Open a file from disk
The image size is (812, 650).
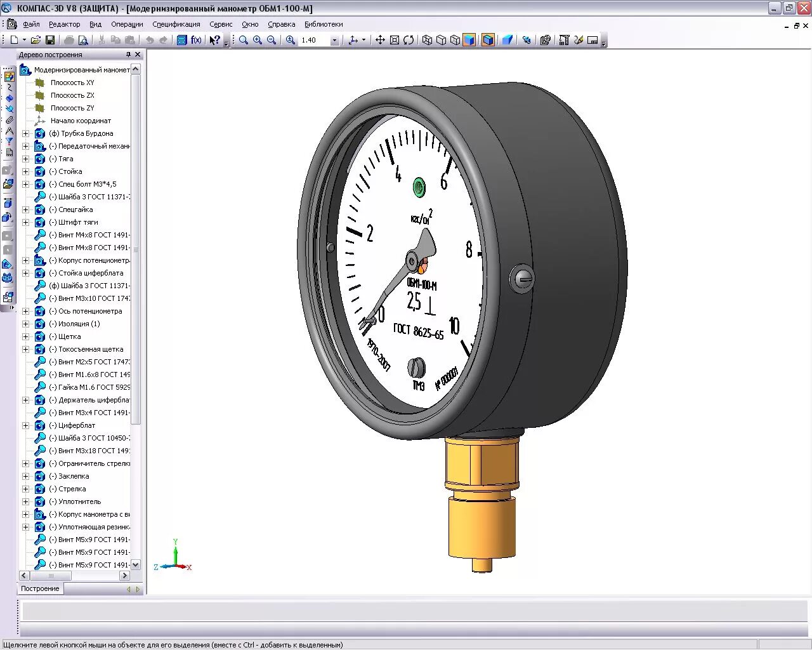[36, 40]
